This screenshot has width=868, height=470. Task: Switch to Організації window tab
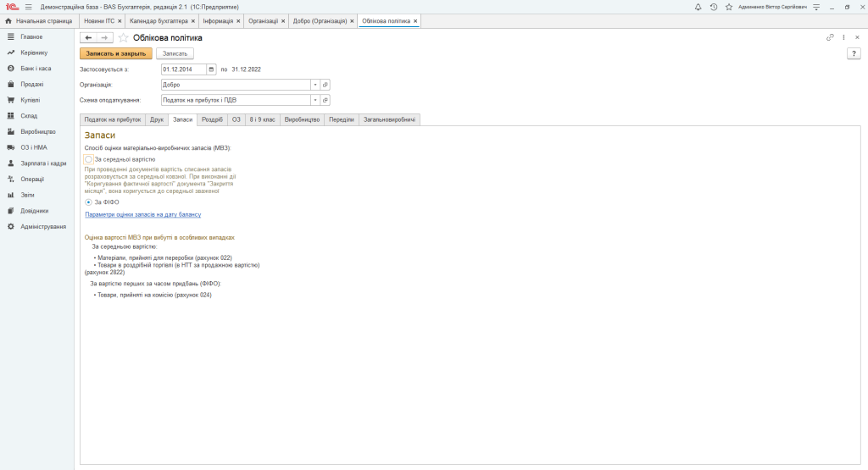[x=263, y=21]
